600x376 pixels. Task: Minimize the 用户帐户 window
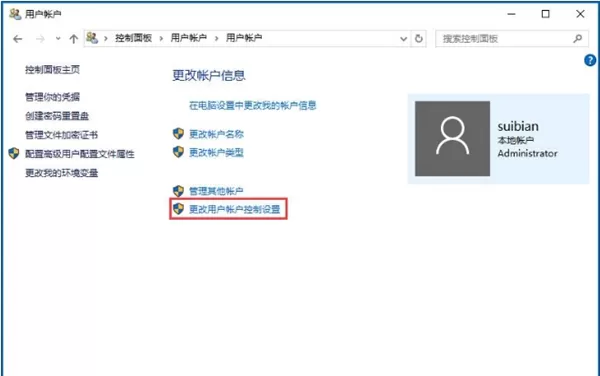click(x=511, y=14)
